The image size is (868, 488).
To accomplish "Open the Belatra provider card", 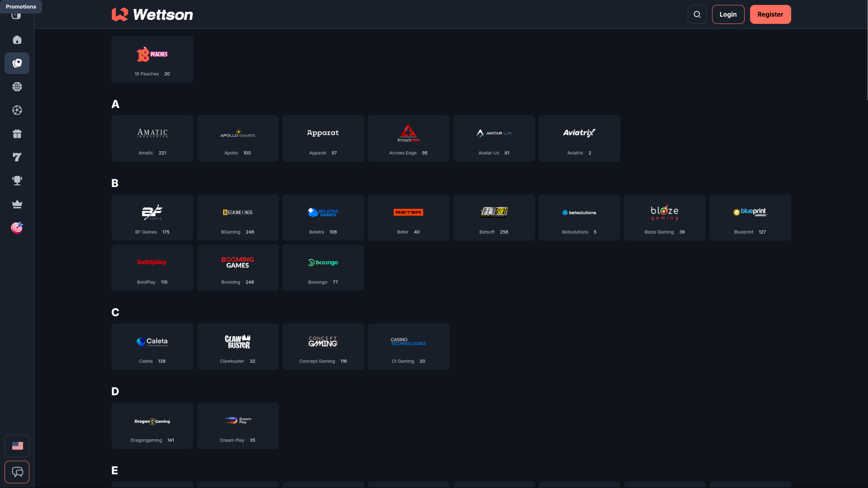I will [x=323, y=217].
